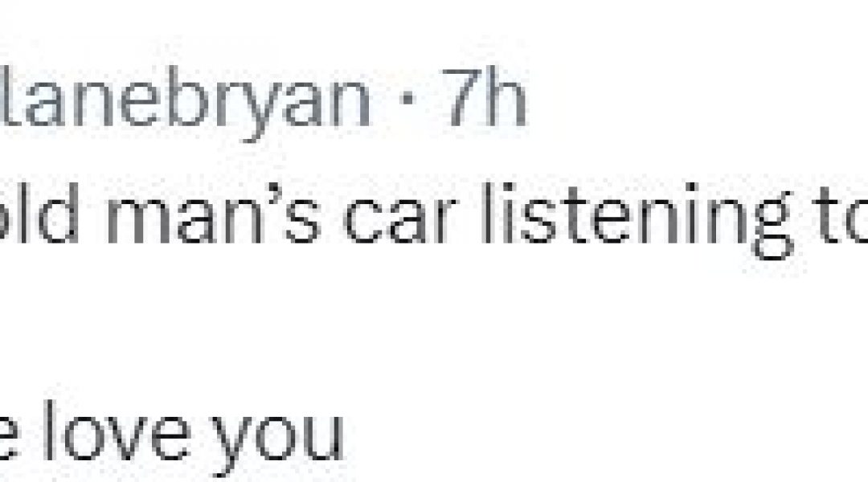This screenshot has height=482, width=868.
Task: Select the tweet line with "car listening"
Action: click(434, 220)
